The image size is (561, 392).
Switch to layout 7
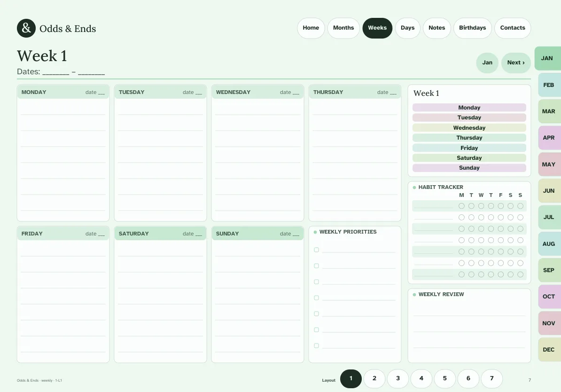[491, 379]
